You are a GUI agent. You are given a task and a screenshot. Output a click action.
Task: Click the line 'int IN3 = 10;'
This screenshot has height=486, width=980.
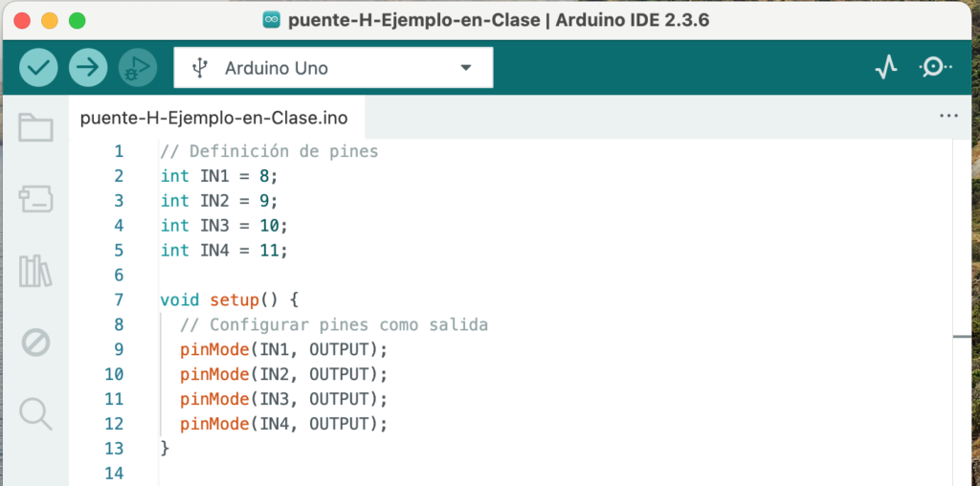[224, 226]
